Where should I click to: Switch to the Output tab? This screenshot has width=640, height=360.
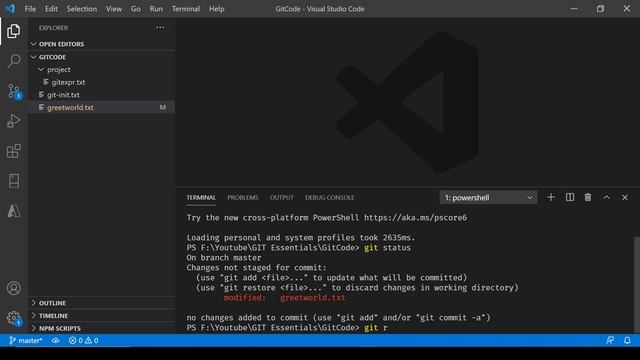point(282,198)
